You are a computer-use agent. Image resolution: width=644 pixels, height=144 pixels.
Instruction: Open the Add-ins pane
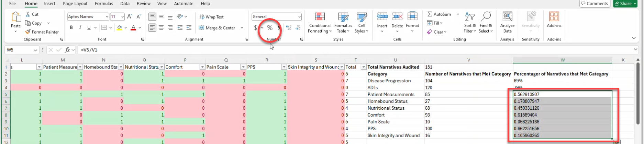(x=554, y=20)
